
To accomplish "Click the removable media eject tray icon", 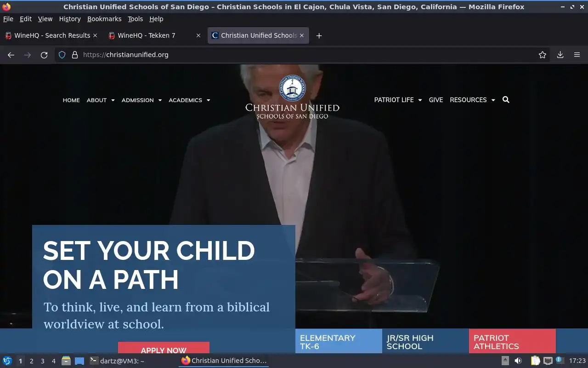I will (505, 361).
